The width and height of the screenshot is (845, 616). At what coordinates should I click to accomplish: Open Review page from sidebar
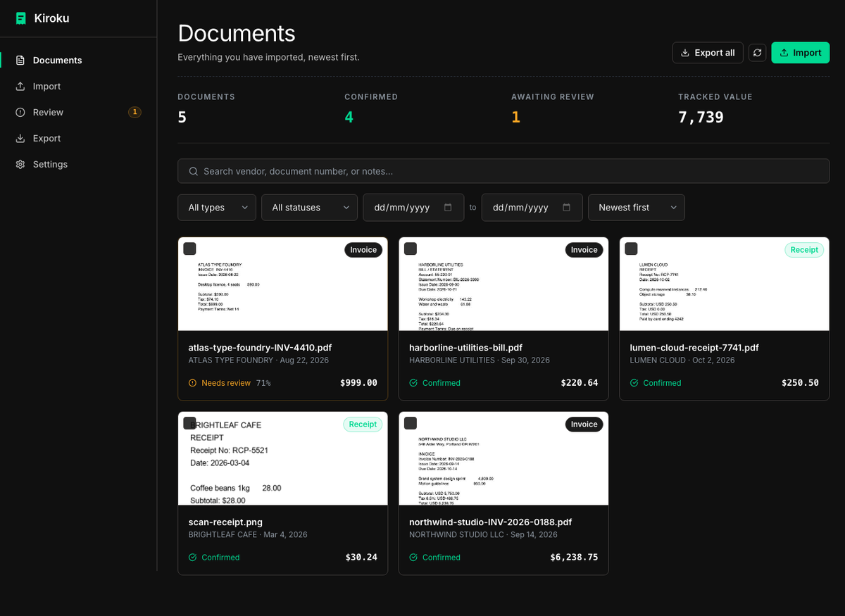click(78, 112)
